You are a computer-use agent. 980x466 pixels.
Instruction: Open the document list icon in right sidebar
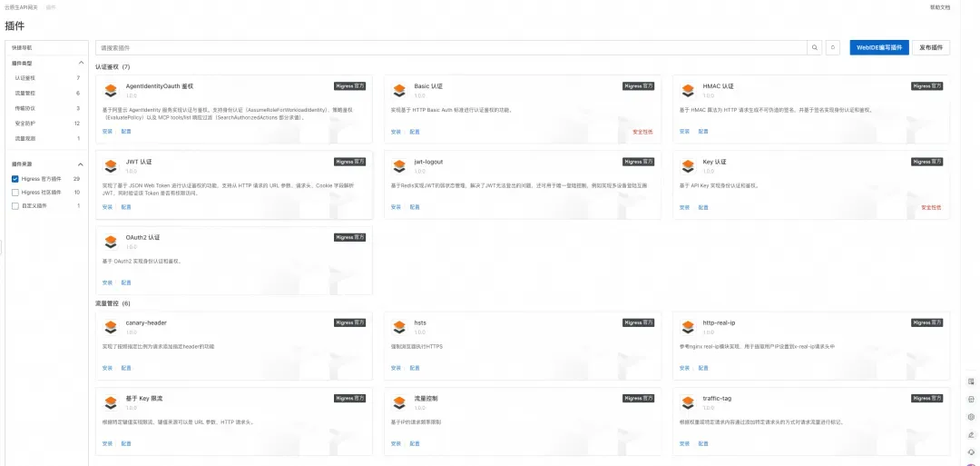(x=971, y=382)
